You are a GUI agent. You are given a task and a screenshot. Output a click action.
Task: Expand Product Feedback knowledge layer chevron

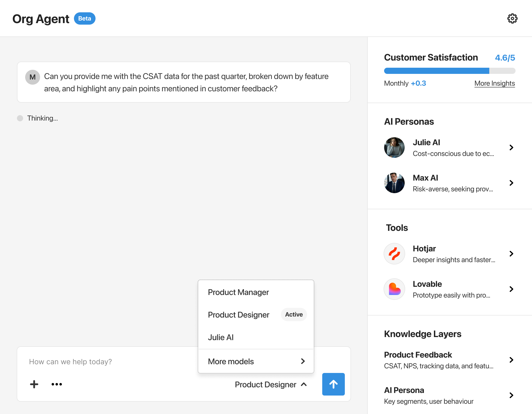pyautogui.click(x=511, y=360)
